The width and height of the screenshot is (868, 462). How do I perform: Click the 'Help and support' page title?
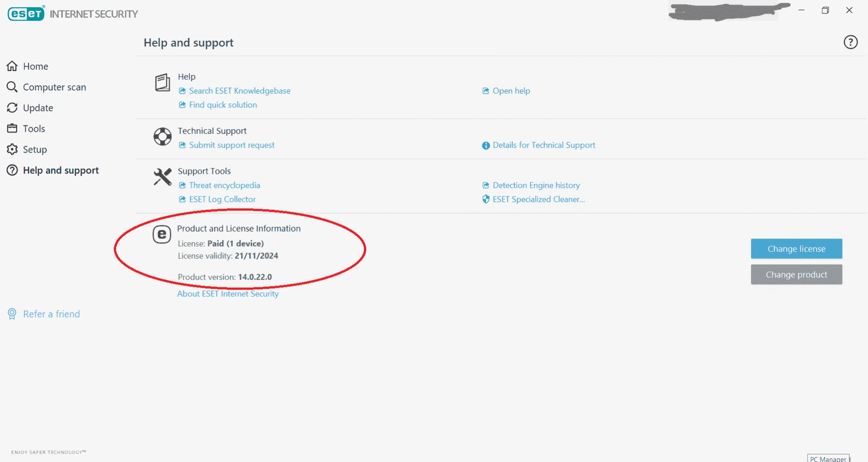click(189, 43)
